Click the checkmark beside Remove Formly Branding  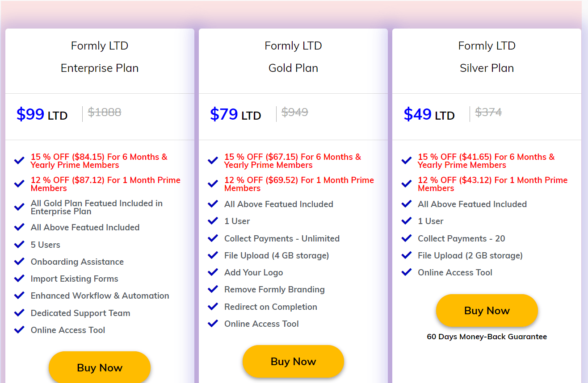213,289
